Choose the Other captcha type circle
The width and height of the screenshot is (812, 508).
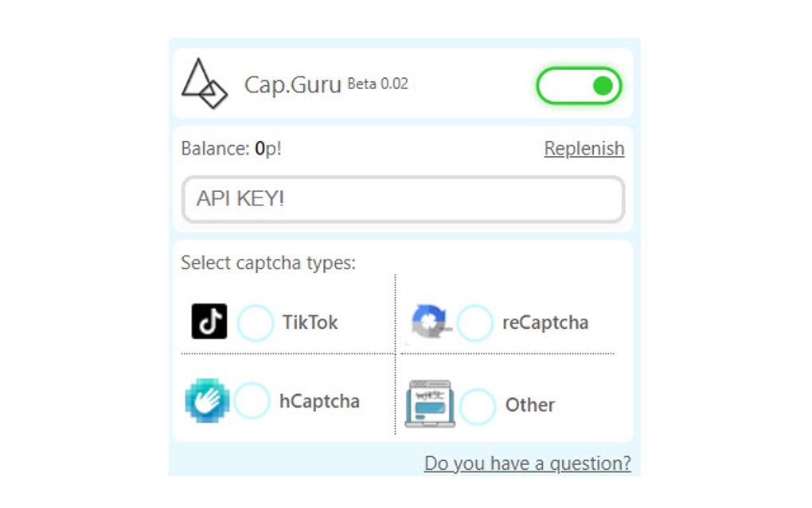[x=478, y=405]
